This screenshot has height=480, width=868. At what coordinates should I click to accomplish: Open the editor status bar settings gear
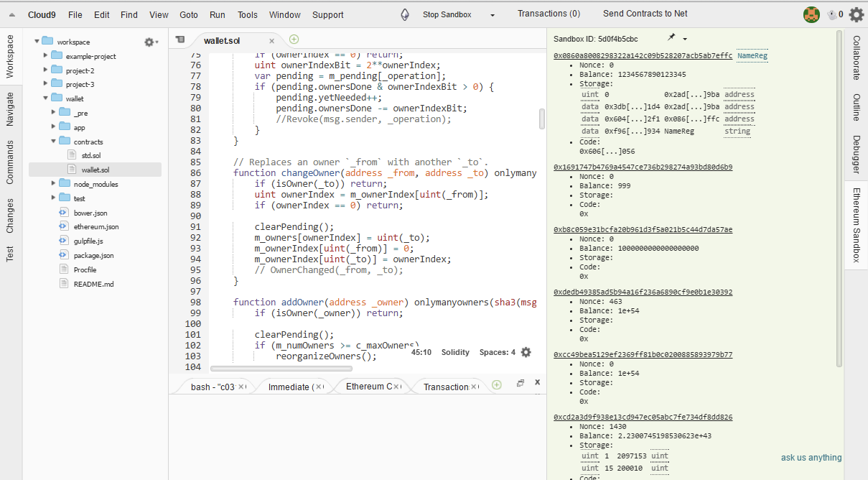[x=526, y=352]
